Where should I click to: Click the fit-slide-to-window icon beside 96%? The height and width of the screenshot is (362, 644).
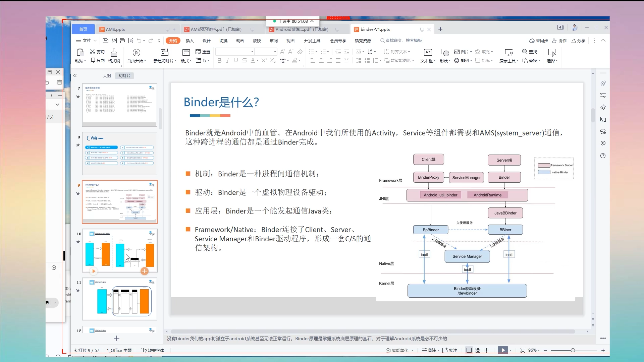click(x=523, y=350)
